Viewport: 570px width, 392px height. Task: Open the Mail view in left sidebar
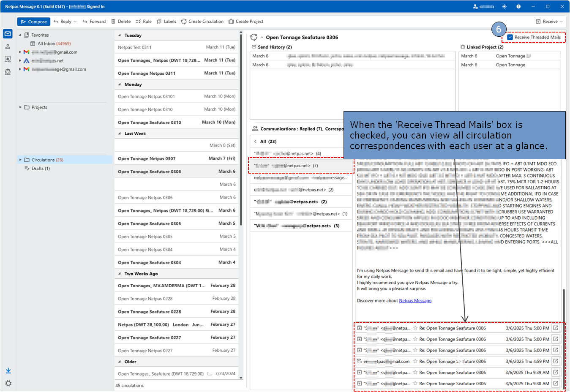pos(8,34)
